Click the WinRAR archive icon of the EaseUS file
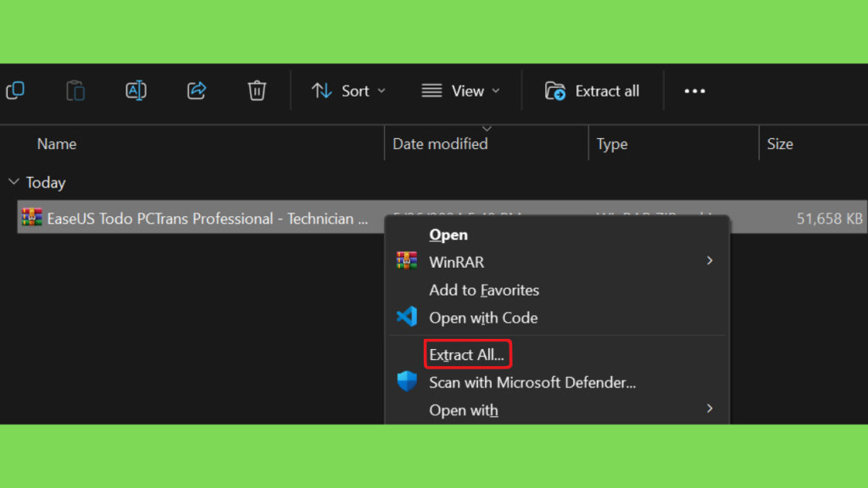This screenshot has width=868, height=488. pos(31,218)
